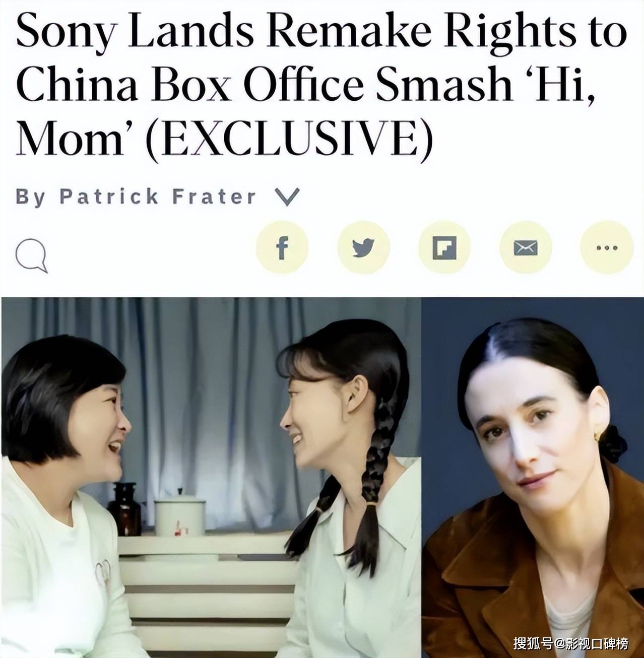Open more sharing options ellipsis
Image resolution: width=644 pixels, height=658 pixels.
pyautogui.click(x=607, y=248)
